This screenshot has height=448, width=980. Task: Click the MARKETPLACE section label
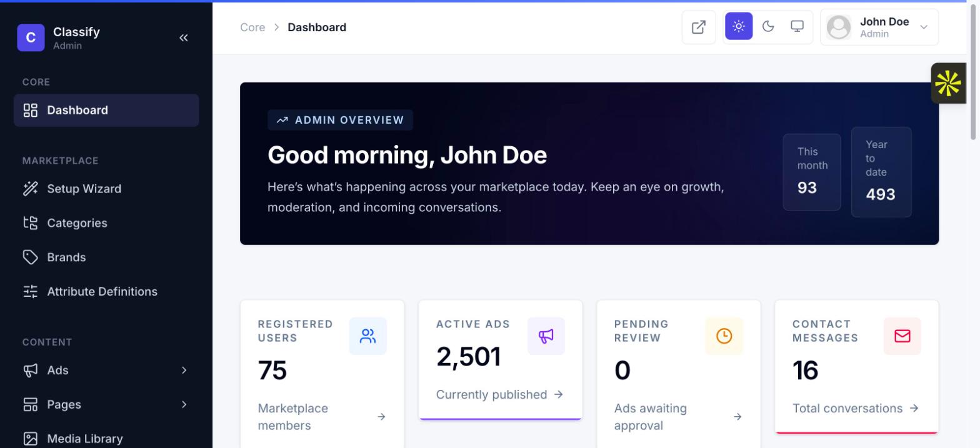pos(61,161)
